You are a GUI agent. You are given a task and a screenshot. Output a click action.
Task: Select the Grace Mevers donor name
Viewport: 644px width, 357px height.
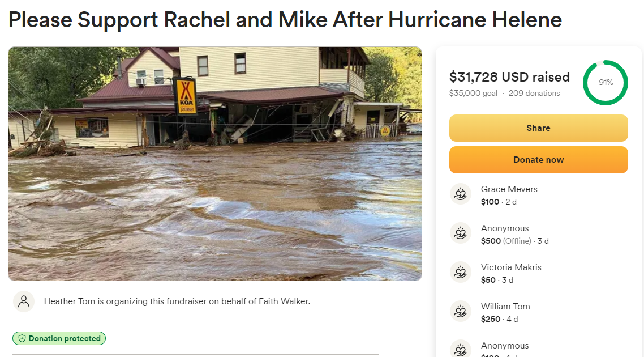pyautogui.click(x=509, y=189)
